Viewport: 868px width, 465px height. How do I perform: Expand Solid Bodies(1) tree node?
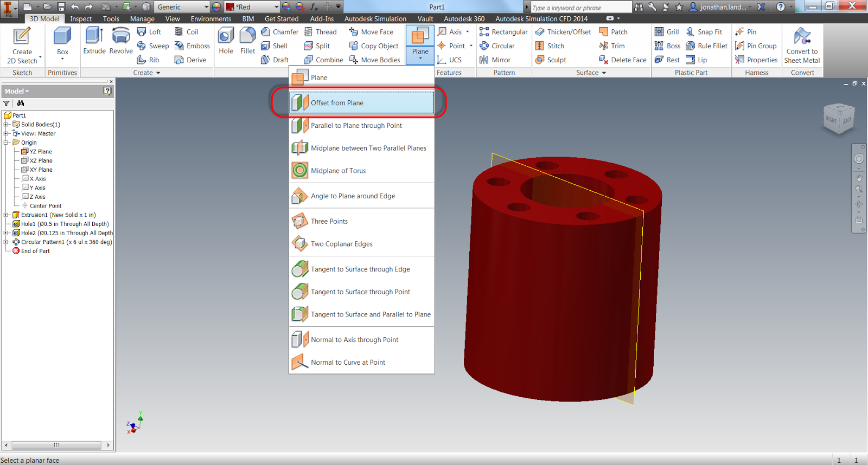[6, 125]
